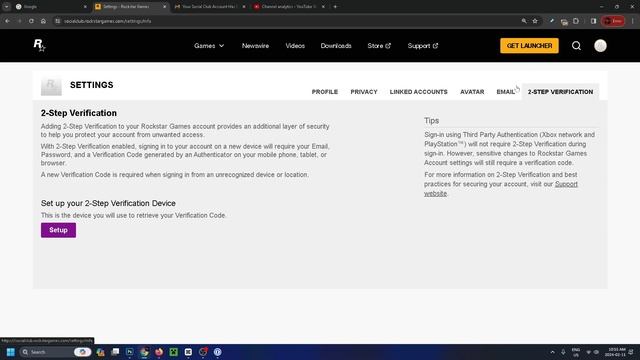
Task: Switch to the Google browser tab
Action: tap(51, 7)
